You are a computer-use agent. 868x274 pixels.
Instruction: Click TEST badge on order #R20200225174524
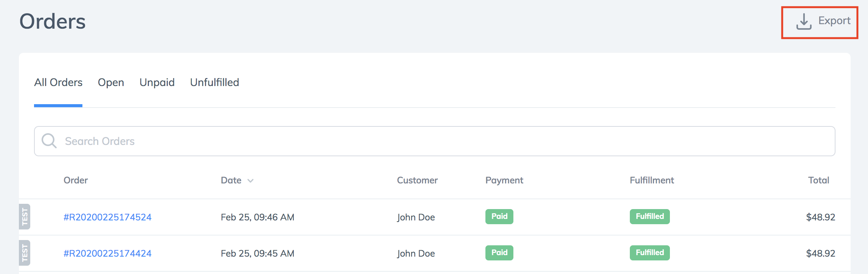point(25,217)
